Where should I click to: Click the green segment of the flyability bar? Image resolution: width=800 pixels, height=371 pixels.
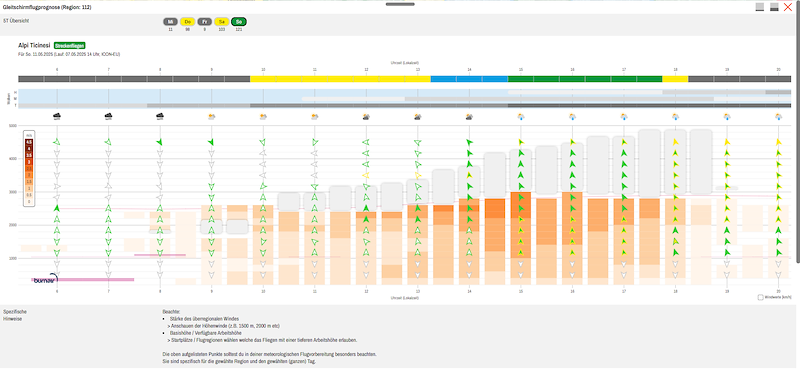[x=585, y=79]
